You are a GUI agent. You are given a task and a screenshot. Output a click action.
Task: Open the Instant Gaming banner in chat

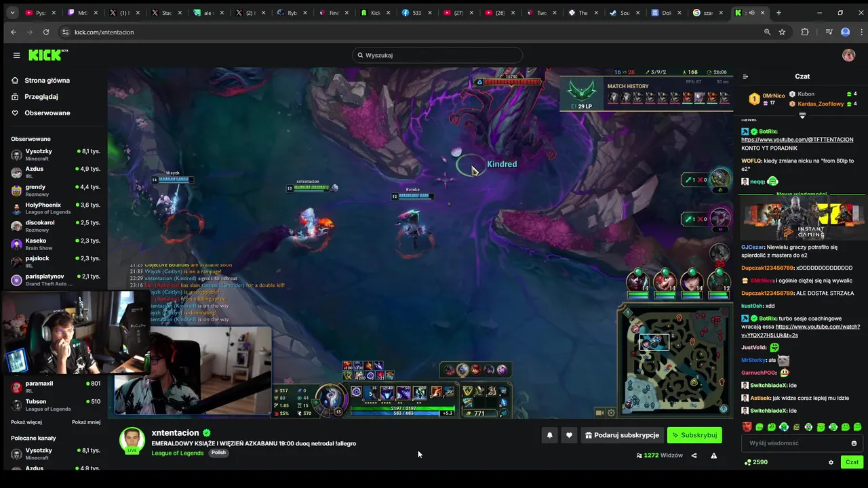[x=802, y=218]
